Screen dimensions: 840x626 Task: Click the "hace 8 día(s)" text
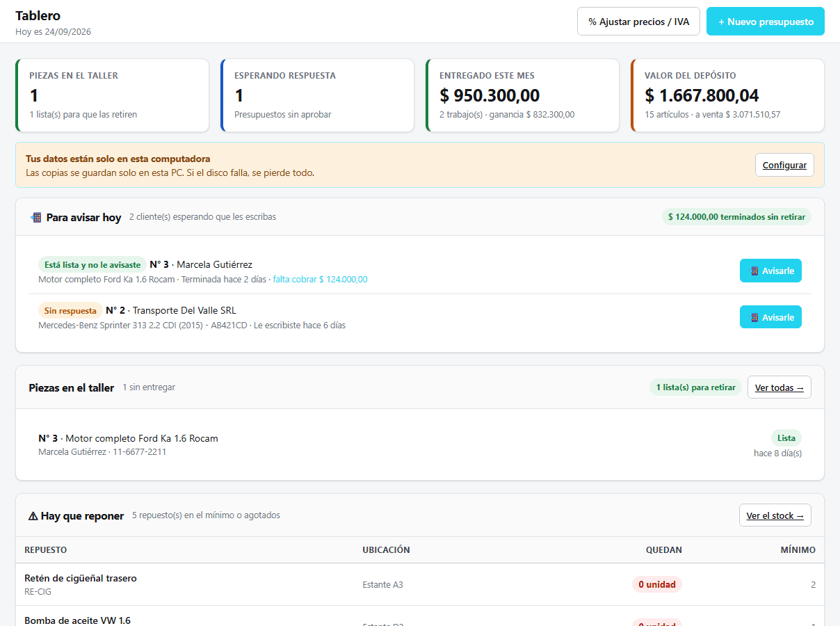tap(777, 454)
